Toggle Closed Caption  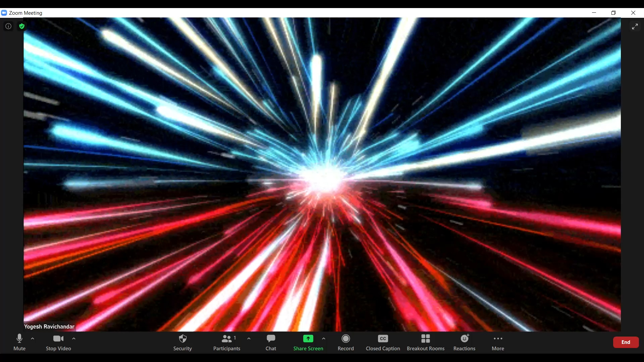point(383,342)
